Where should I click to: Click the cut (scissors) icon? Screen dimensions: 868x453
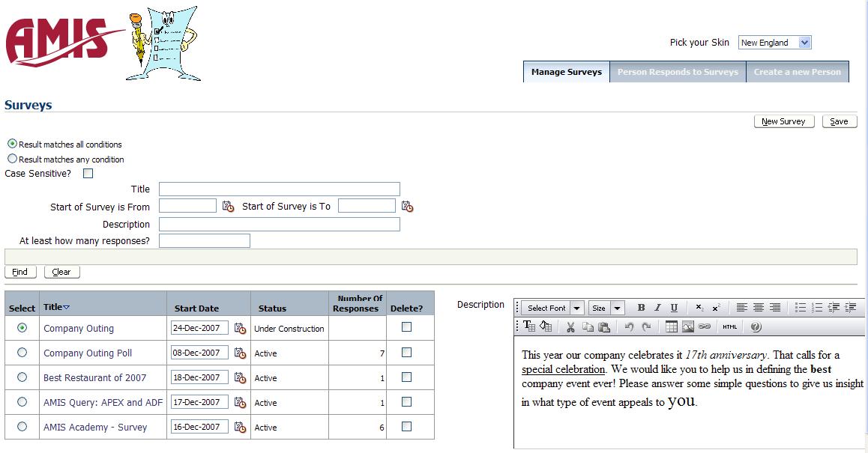pos(570,326)
